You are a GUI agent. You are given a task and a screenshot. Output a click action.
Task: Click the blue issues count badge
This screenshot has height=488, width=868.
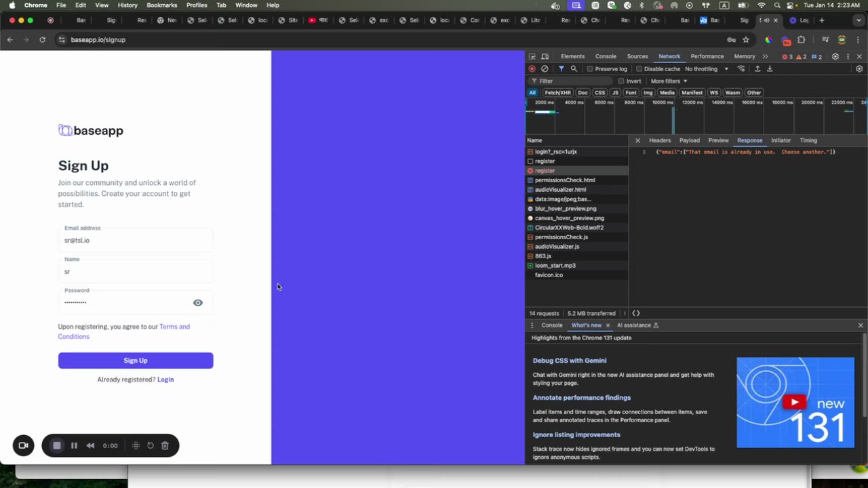pos(817,57)
